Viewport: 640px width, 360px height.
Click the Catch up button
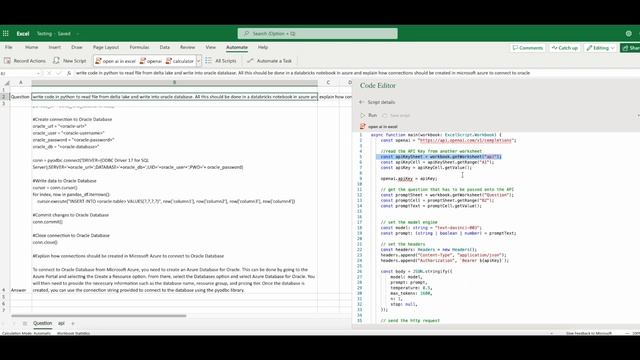tap(564, 48)
